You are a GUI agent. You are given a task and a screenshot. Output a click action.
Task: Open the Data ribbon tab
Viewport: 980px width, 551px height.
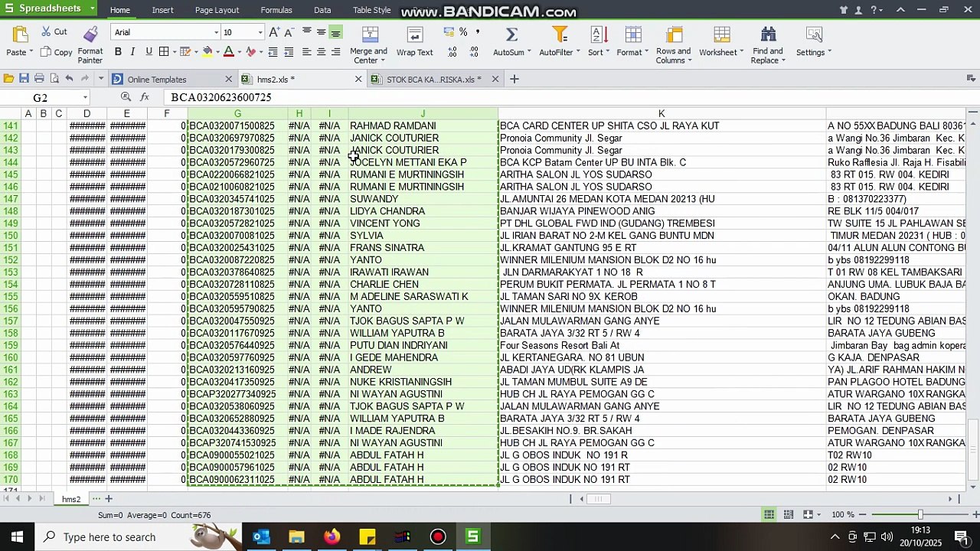(x=322, y=10)
